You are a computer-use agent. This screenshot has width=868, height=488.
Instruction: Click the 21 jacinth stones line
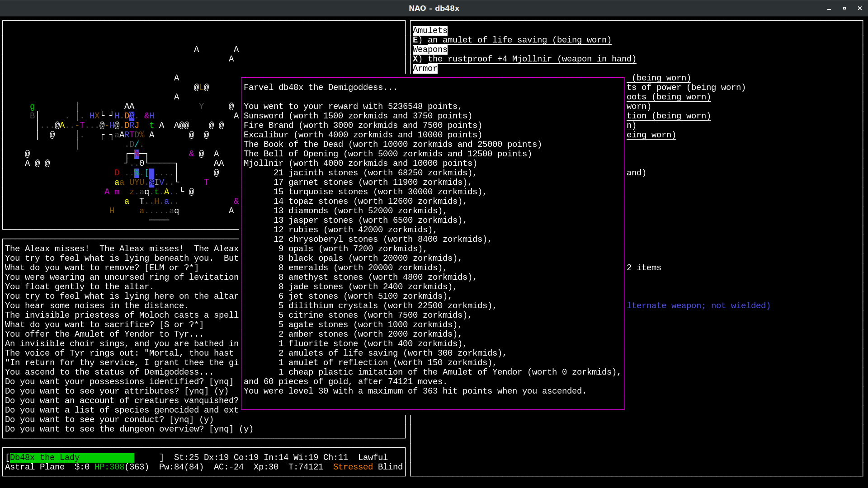point(375,173)
